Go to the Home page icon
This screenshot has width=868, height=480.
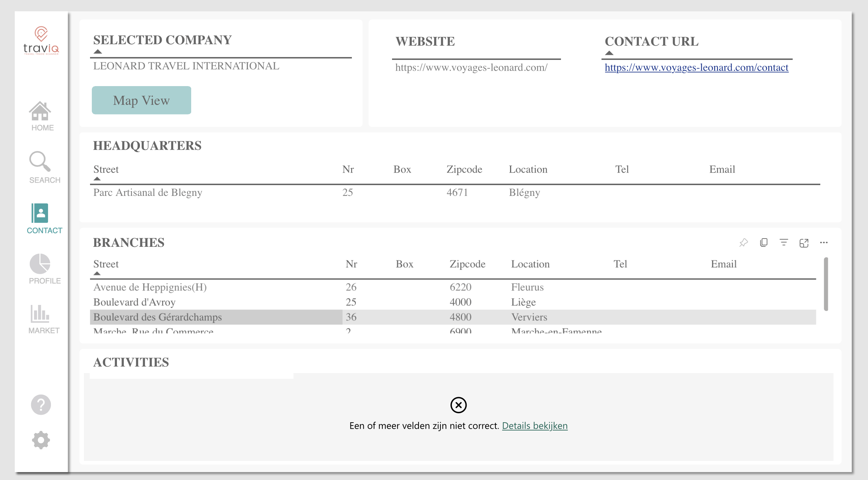coord(40,112)
